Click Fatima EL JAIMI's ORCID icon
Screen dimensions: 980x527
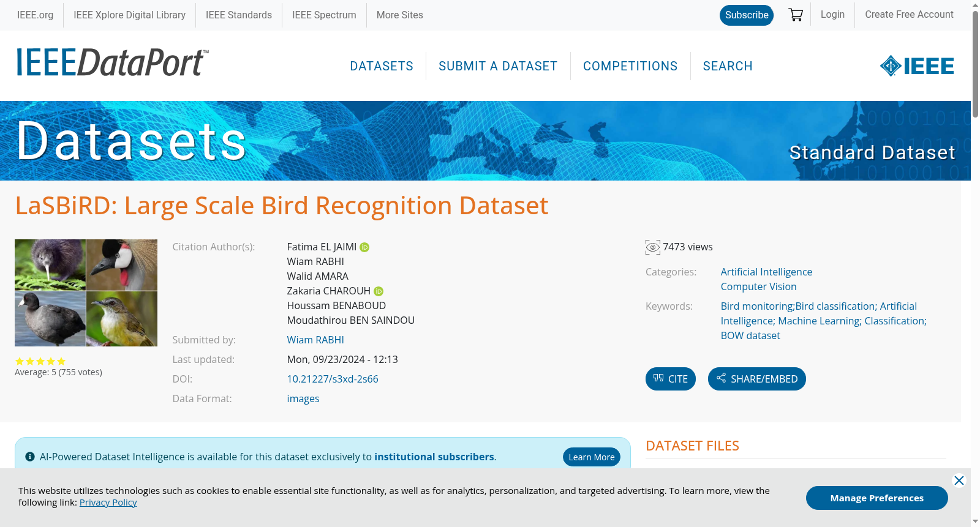pos(364,247)
